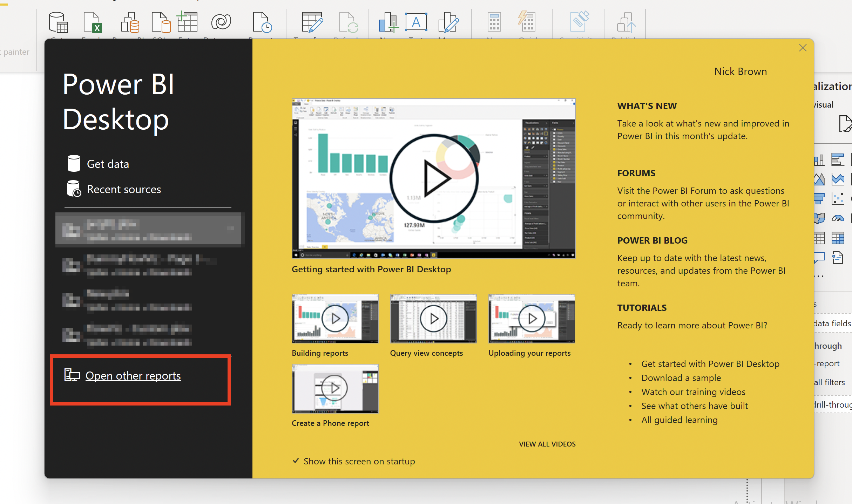Open other reports
This screenshot has height=504, width=852.
[x=133, y=375]
